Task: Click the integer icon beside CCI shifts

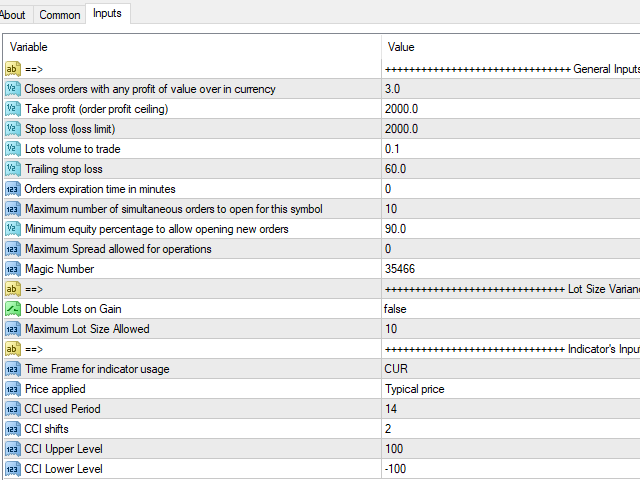Action: (x=13, y=429)
